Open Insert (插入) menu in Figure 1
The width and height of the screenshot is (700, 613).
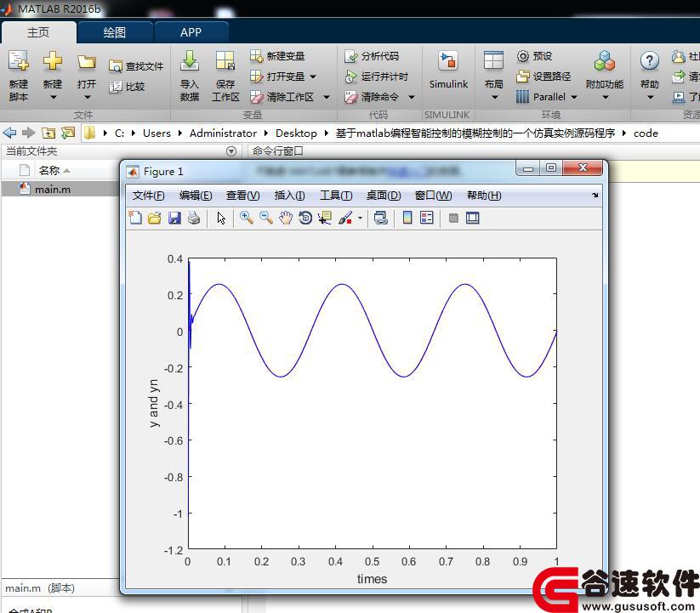click(x=290, y=196)
